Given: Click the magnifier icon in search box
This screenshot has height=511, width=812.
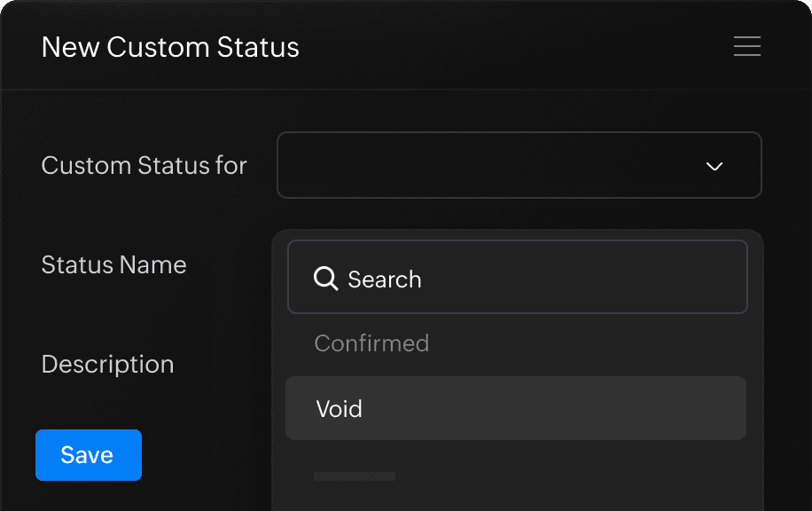Looking at the screenshot, I should [x=326, y=279].
